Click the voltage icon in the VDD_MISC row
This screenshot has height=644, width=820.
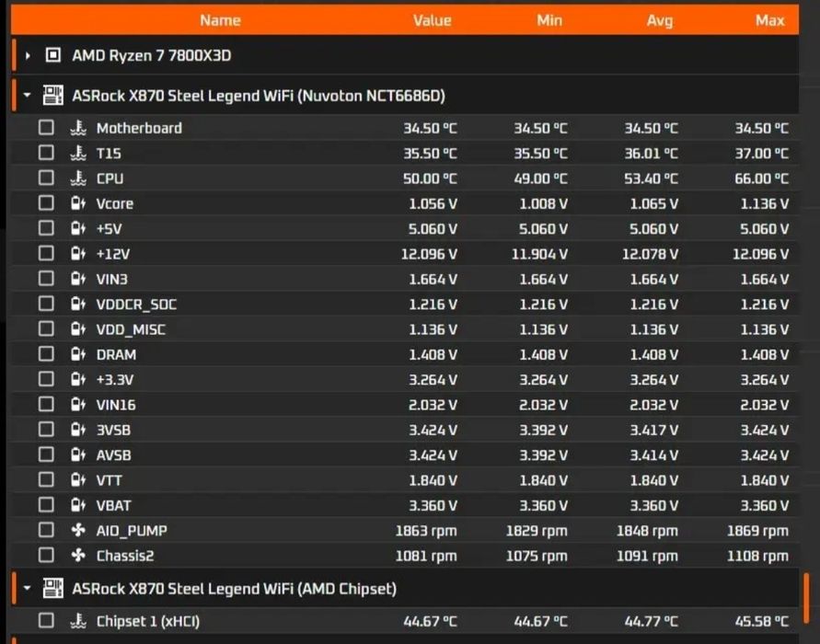point(78,328)
